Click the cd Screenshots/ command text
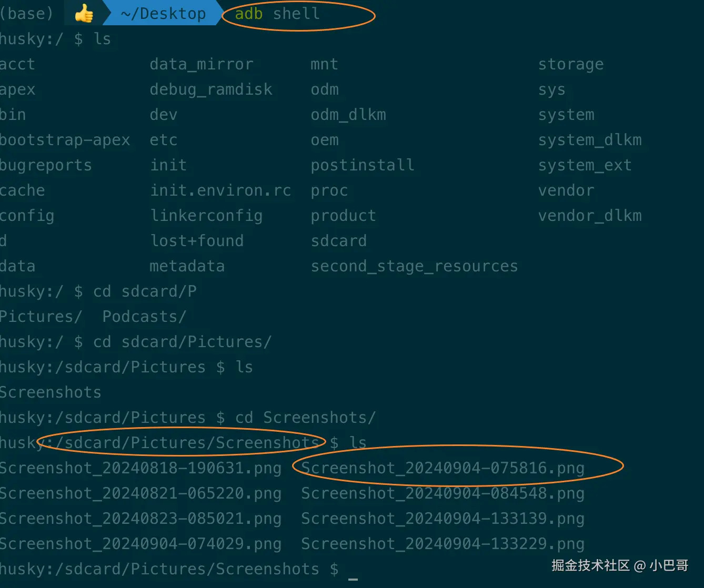This screenshot has width=704, height=588. pyautogui.click(x=305, y=418)
